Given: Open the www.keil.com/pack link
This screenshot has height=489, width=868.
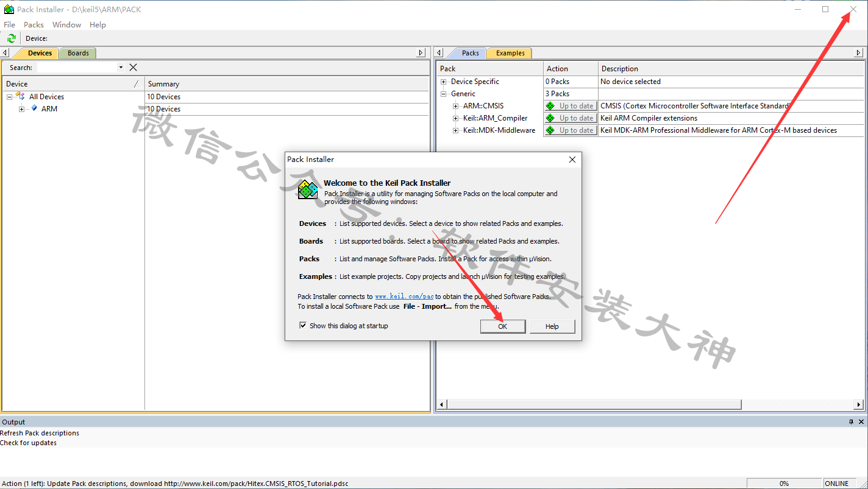Looking at the screenshot, I should (x=404, y=297).
